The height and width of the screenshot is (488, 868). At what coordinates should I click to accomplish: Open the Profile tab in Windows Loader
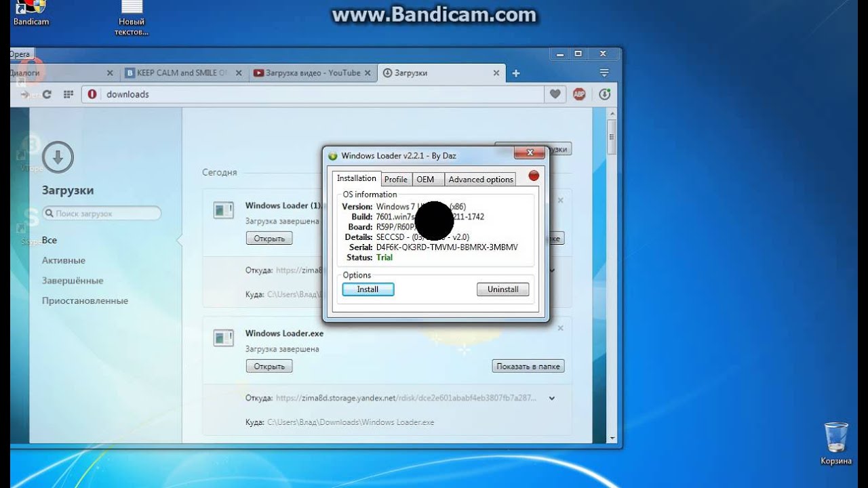tap(395, 179)
